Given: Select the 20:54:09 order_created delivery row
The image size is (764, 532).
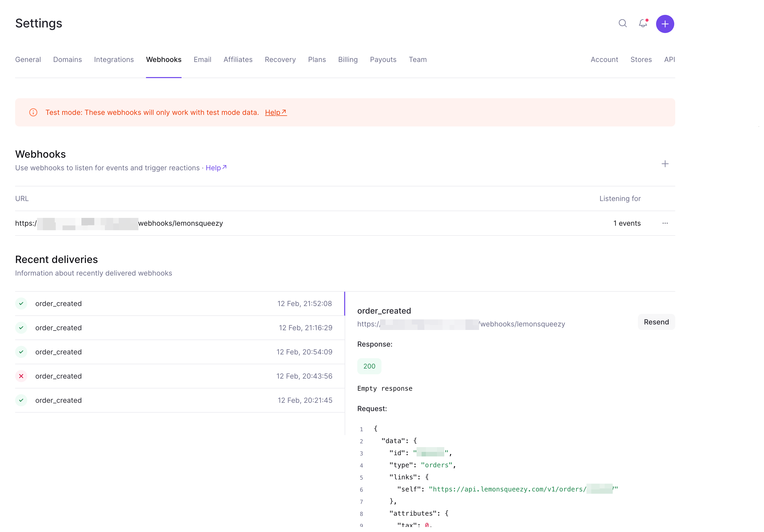Looking at the screenshot, I should 180,352.
